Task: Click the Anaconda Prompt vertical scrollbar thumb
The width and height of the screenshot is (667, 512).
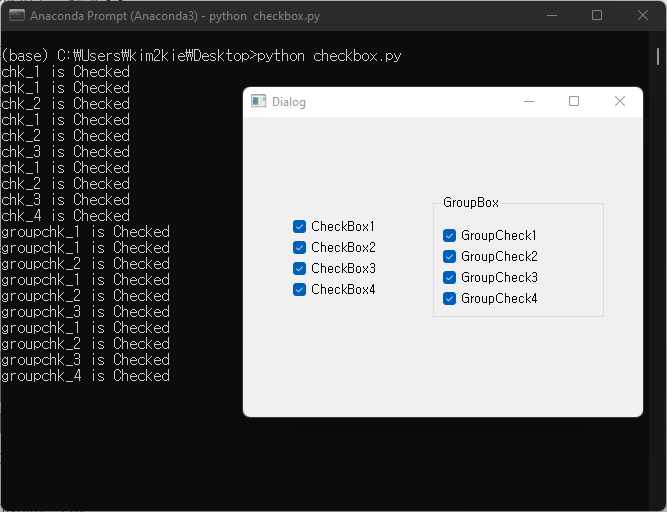Action: tap(658, 56)
